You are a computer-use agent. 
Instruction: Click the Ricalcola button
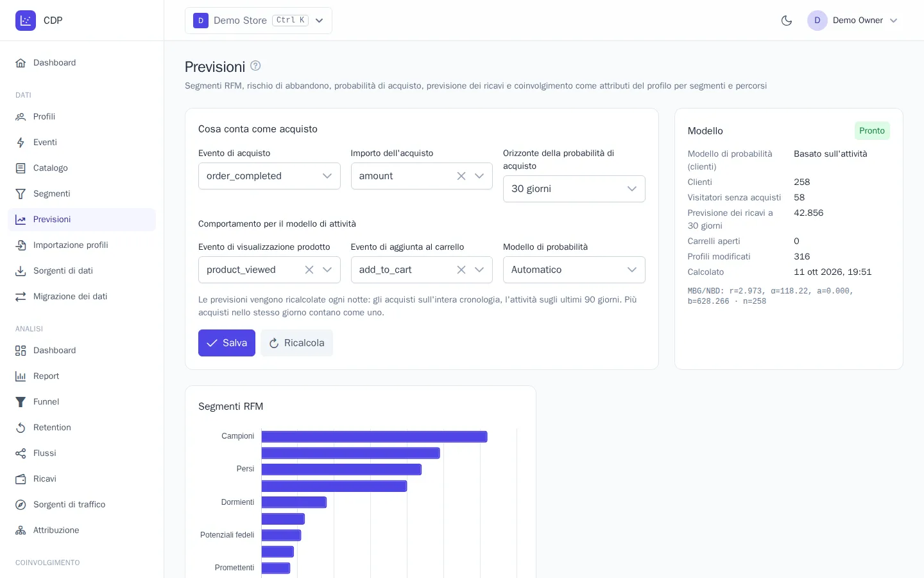pos(296,343)
